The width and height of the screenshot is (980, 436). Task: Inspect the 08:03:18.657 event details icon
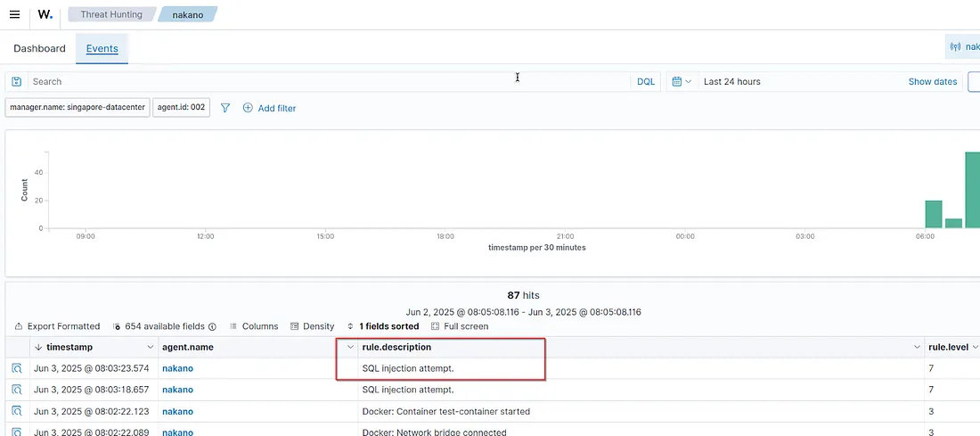coord(16,390)
